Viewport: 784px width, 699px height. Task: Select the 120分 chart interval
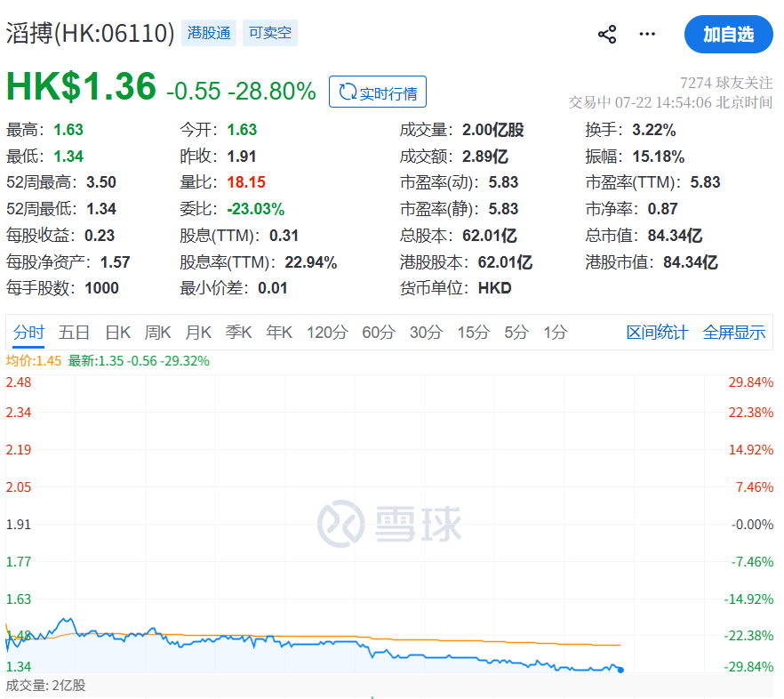(x=327, y=333)
